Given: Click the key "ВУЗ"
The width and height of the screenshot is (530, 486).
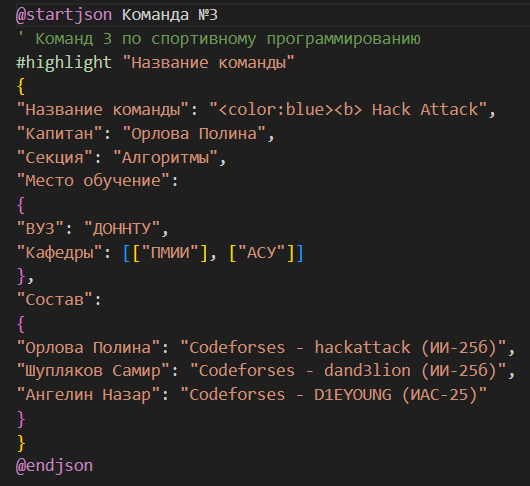Looking at the screenshot, I should pos(40,228).
